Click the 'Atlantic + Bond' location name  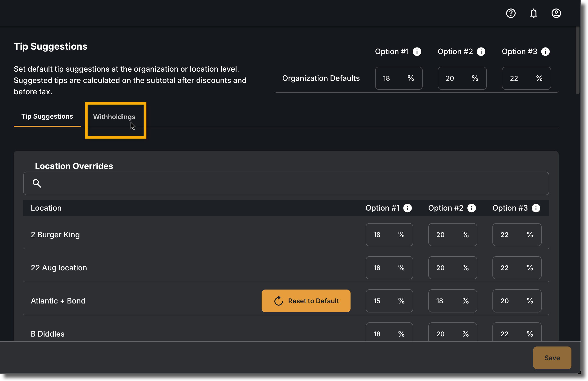point(58,301)
